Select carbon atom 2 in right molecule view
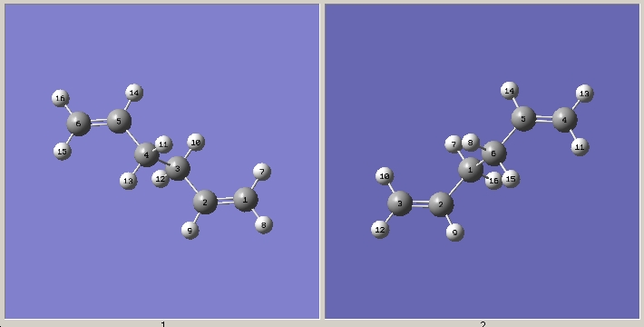This screenshot has width=644, height=327. [441, 204]
